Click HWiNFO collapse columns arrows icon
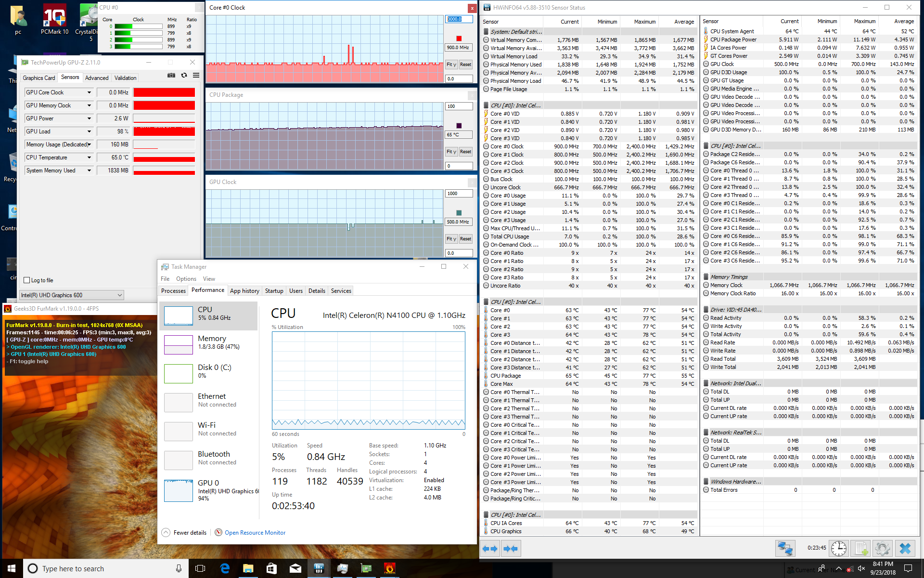 click(511, 549)
